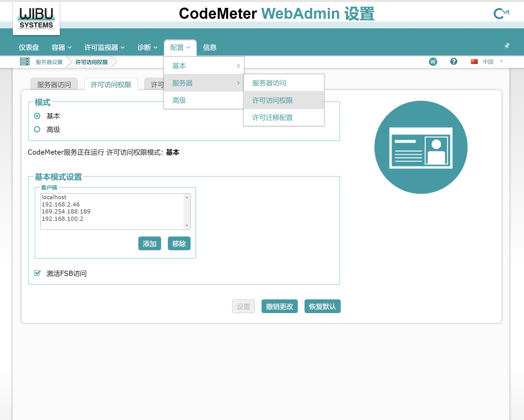
Task: Click the large license card illustration
Action: [x=421, y=147]
